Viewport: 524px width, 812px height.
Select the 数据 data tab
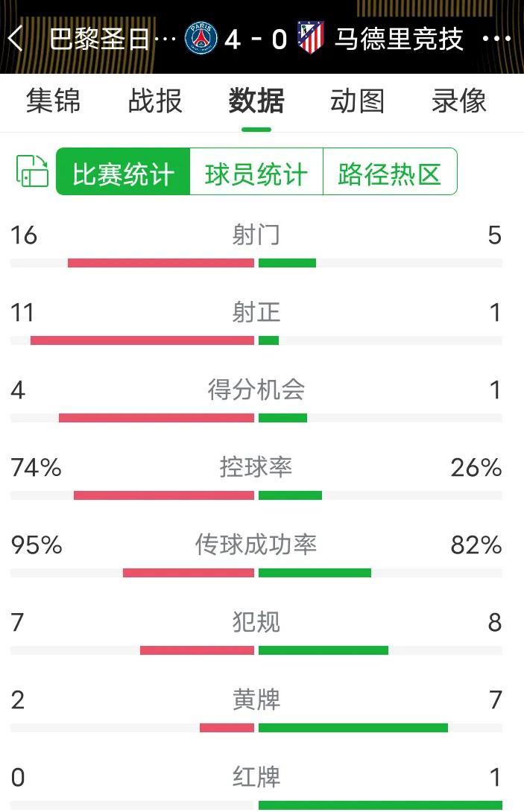click(256, 101)
